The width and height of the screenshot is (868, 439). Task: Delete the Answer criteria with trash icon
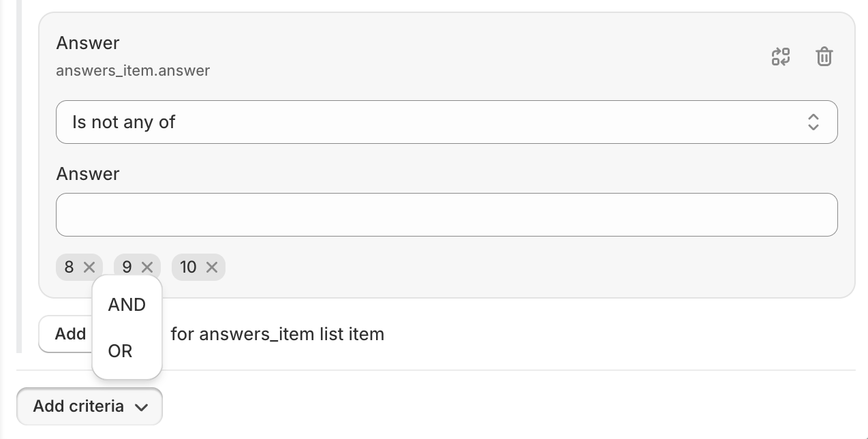tap(824, 57)
